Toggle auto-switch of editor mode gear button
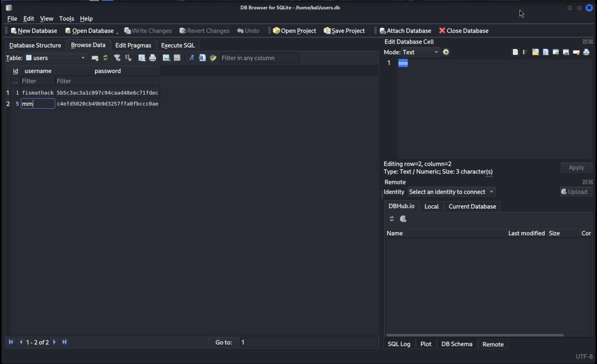The width and height of the screenshot is (597, 364). click(446, 52)
